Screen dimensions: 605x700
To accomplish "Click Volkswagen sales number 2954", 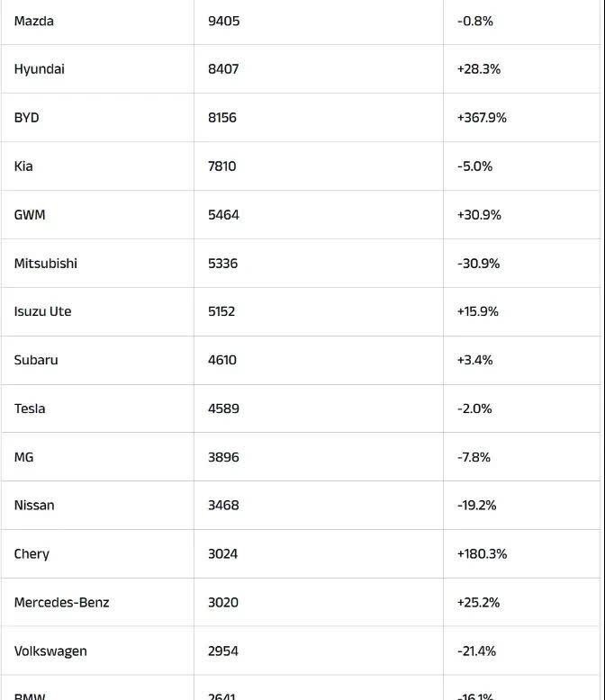I will (x=223, y=651).
